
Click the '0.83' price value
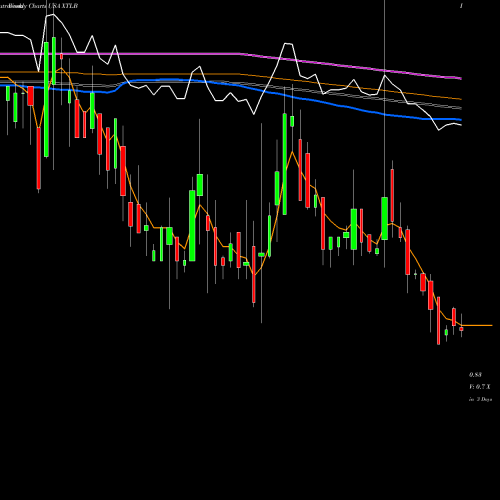point(475,375)
